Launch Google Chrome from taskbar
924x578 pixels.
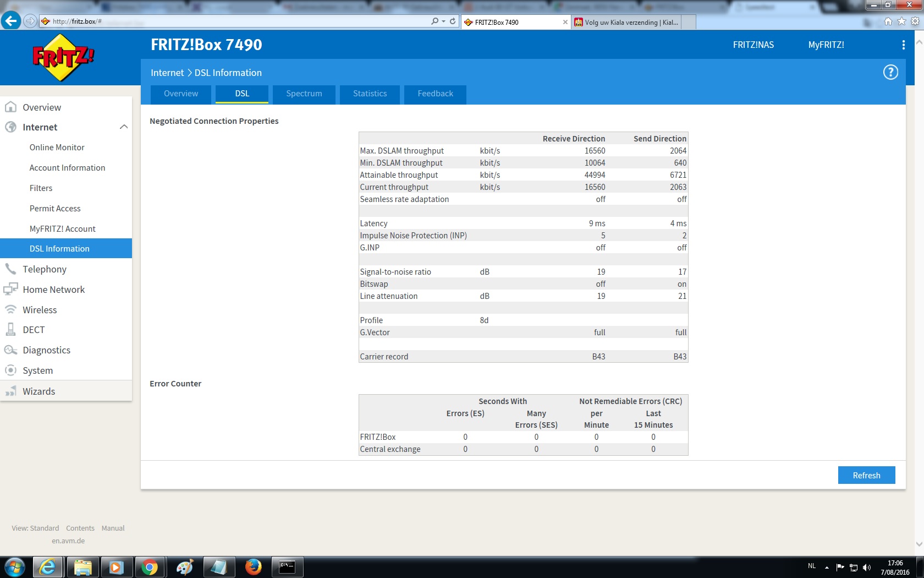[149, 566]
